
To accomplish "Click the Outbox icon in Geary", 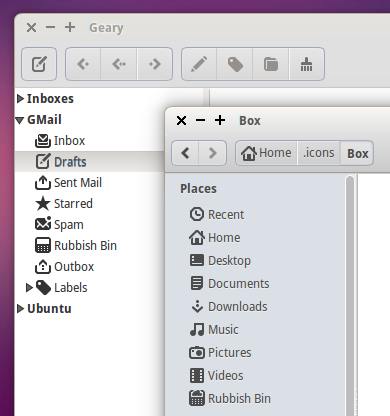I will click(x=43, y=266).
